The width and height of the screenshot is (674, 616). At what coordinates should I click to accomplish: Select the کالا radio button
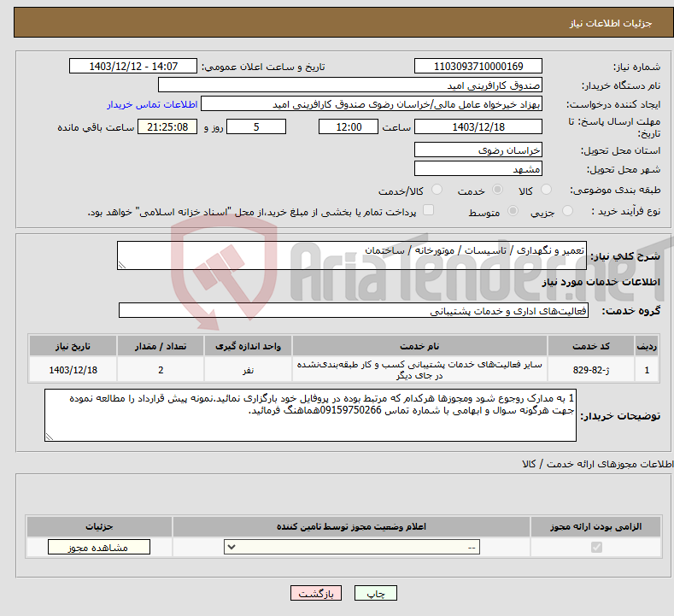click(546, 190)
